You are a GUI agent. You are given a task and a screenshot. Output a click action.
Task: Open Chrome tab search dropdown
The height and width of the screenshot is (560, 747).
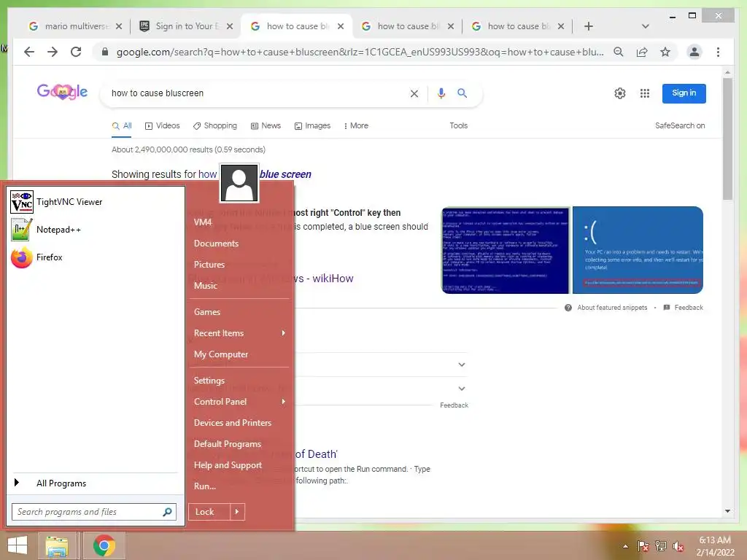[645, 26]
